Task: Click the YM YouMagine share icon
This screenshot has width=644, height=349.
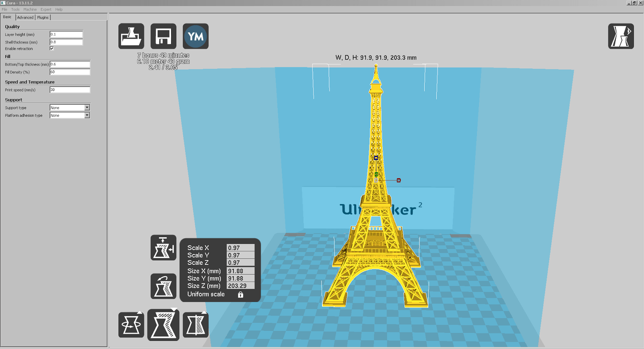Action: click(x=196, y=36)
